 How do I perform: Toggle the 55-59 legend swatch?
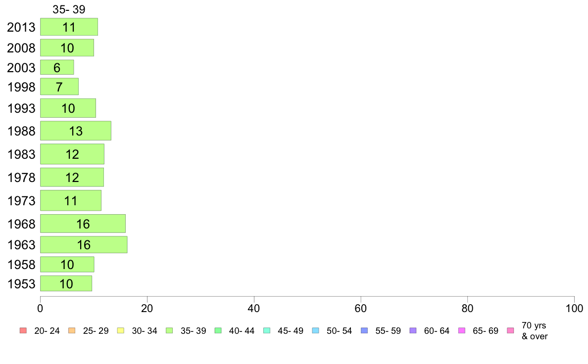pos(364,331)
